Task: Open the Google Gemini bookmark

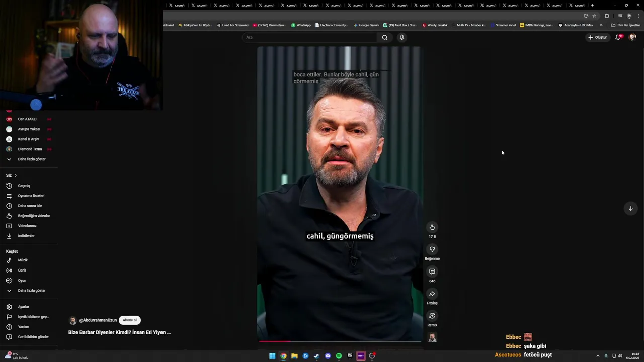Action: 366,25
